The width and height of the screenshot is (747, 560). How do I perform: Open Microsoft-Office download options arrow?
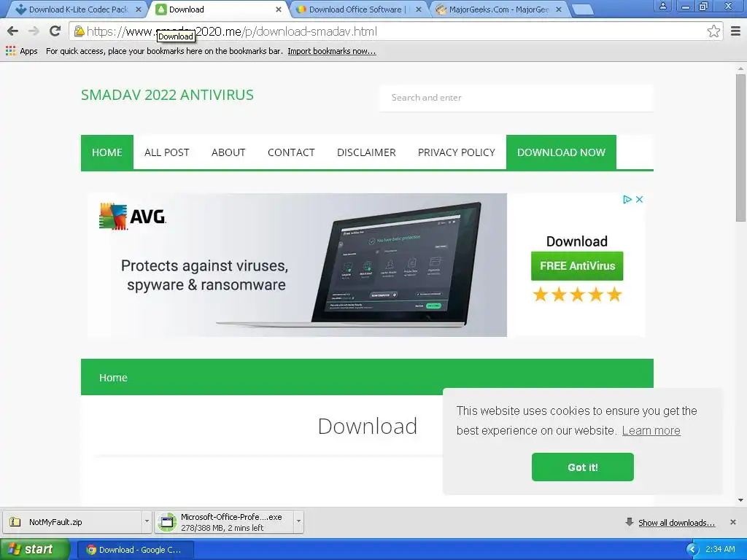click(298, 521)
